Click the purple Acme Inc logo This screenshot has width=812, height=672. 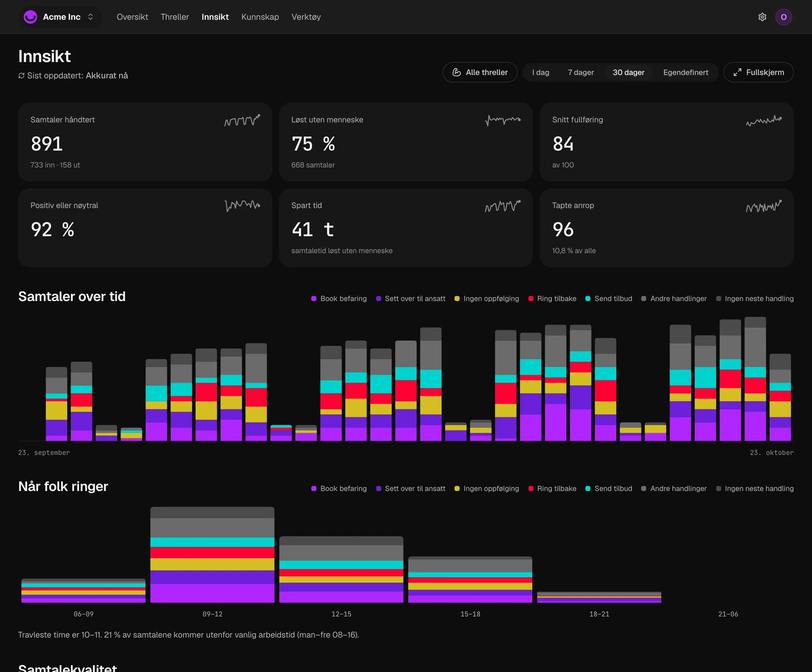click(x=30, y=17)
